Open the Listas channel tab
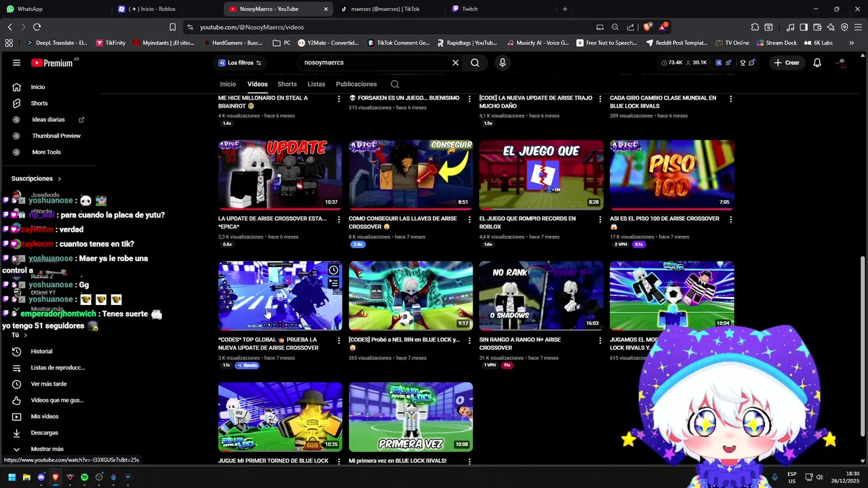This screenshot has width=868, height=488. tap(316, 84)
